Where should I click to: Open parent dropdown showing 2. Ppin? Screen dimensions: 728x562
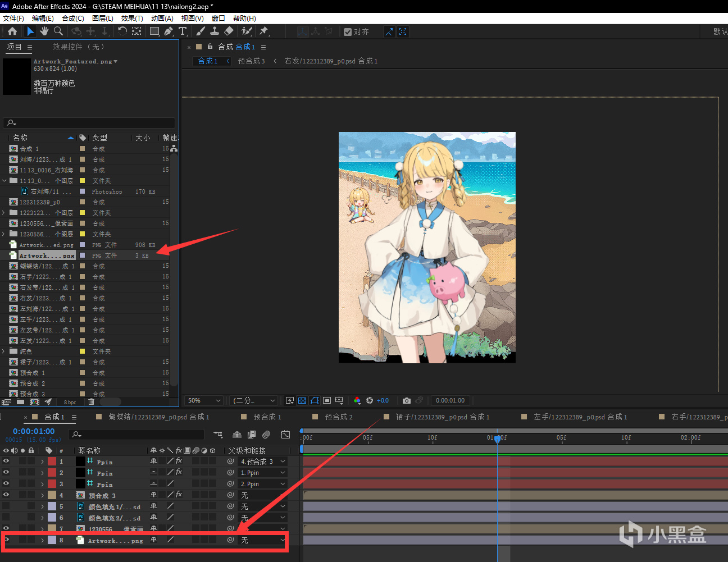click(263, 484)
